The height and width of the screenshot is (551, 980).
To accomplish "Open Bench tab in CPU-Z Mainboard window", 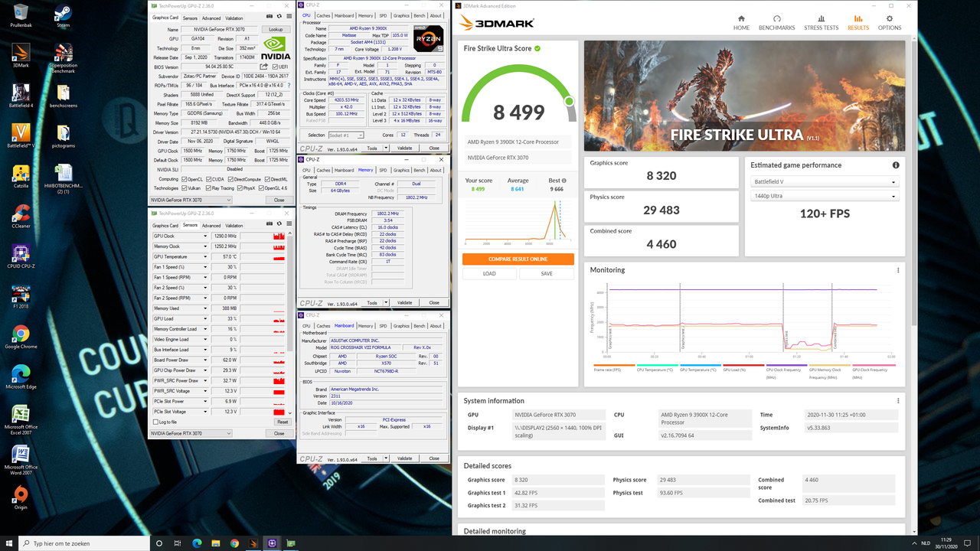I will click(420, 325).
